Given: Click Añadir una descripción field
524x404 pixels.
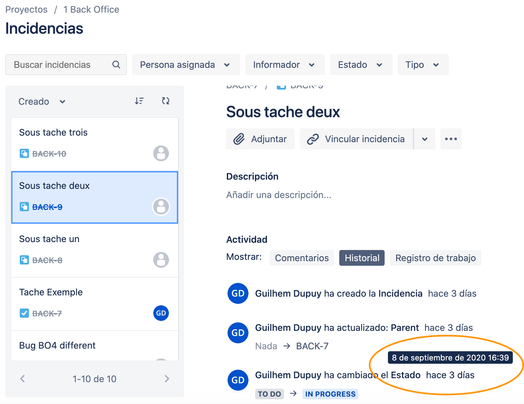Looking at the screenshot, I should click(x=279, y=194).
